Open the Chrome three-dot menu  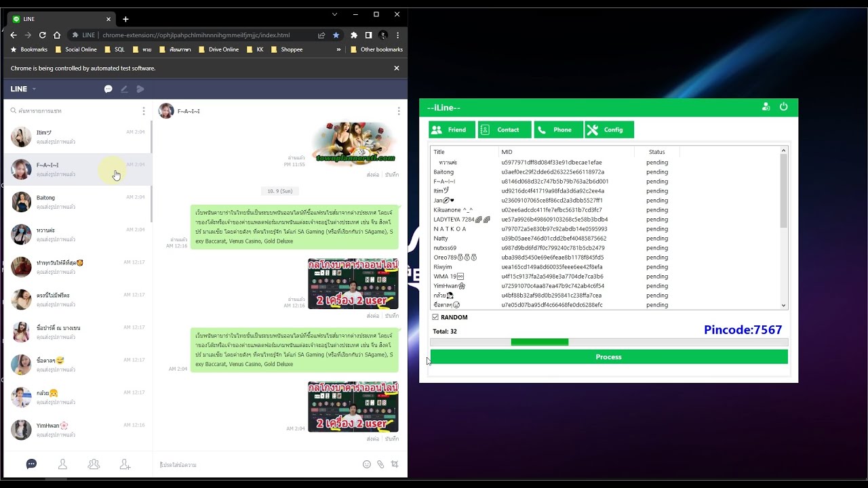(397, 35)
